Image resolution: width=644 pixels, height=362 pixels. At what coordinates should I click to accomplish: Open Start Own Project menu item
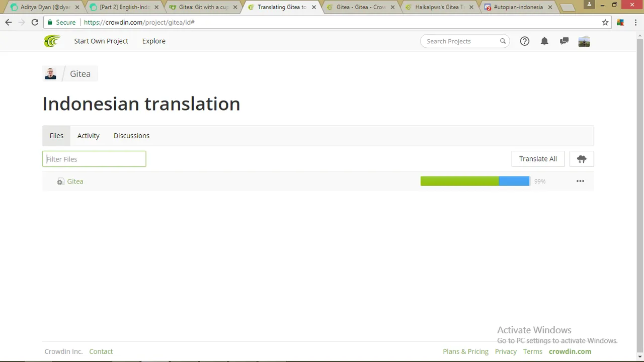(x=101, y=41)
